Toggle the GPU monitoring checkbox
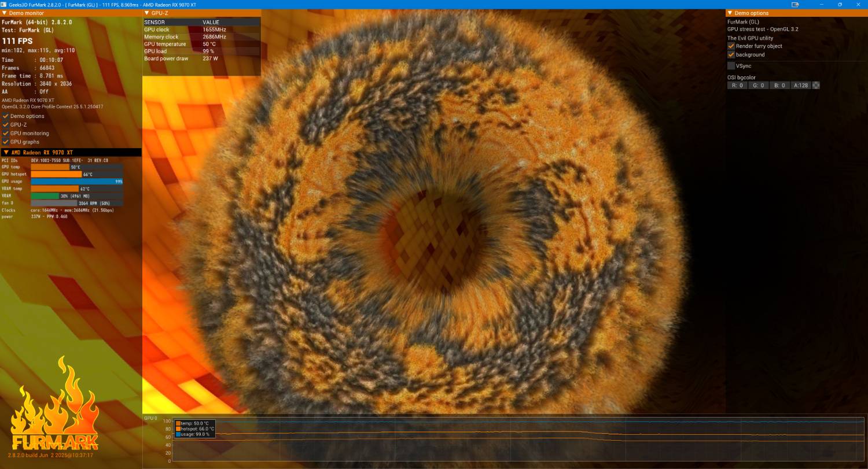Viewport: 868px width, 469px height. [6, 133]
